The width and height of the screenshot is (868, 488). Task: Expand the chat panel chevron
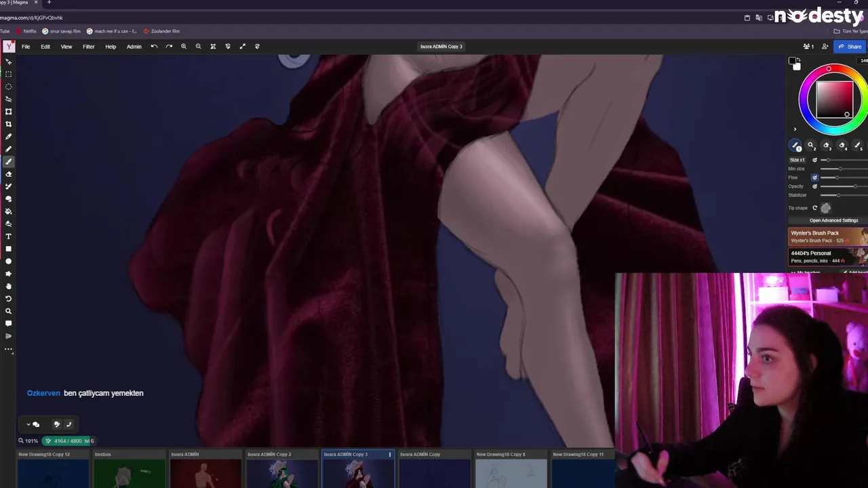pyautogui.click(x=28, y=424)
